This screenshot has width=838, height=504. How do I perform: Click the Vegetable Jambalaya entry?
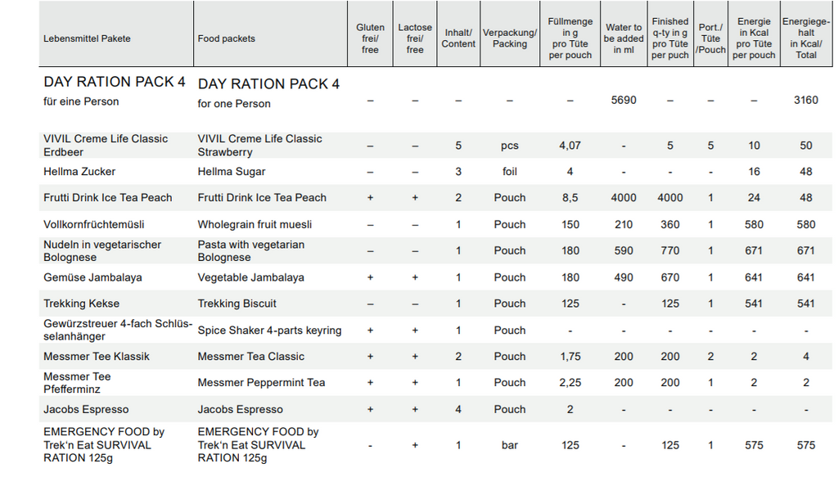coord(250,277)
